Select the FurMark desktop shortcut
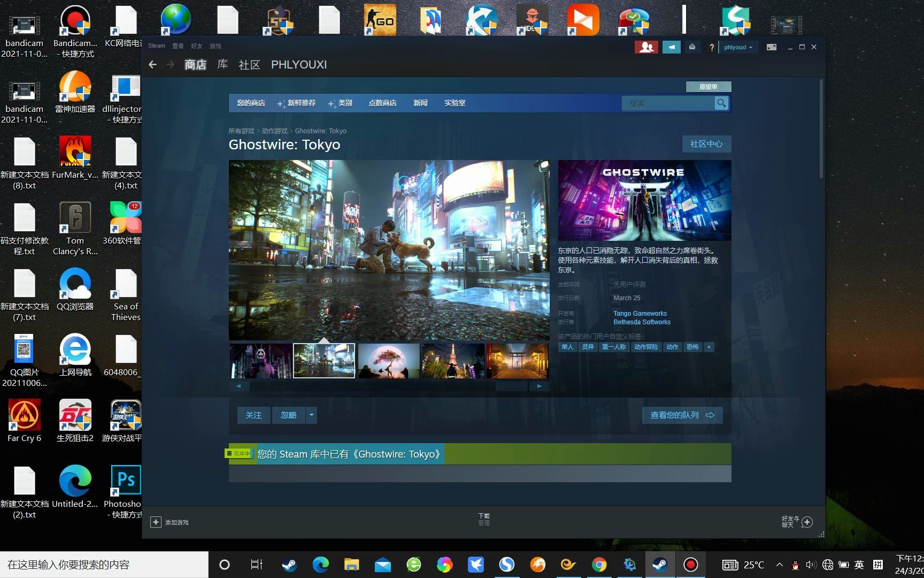Screen dimensions: 924x578 coord(75,157)
